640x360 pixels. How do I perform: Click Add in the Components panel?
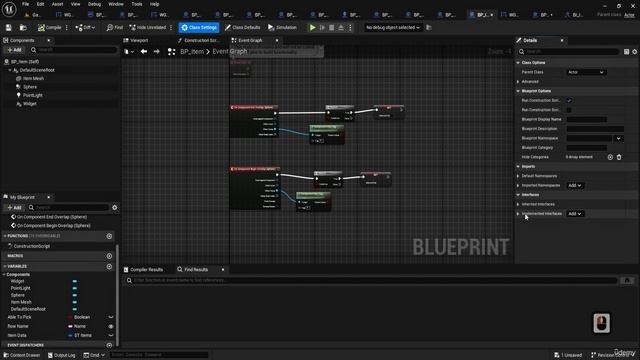pos(14,50)
